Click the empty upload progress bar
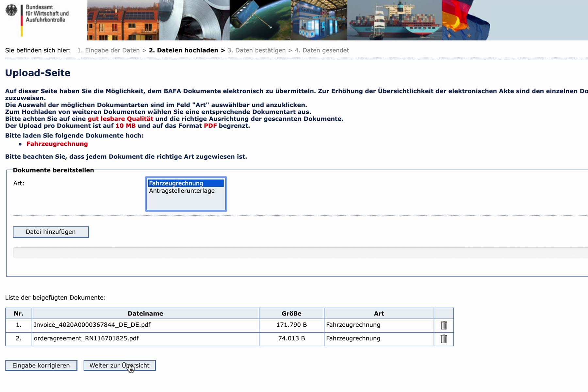Viewport: 588px width, 392px height. [x=294, y=253]
